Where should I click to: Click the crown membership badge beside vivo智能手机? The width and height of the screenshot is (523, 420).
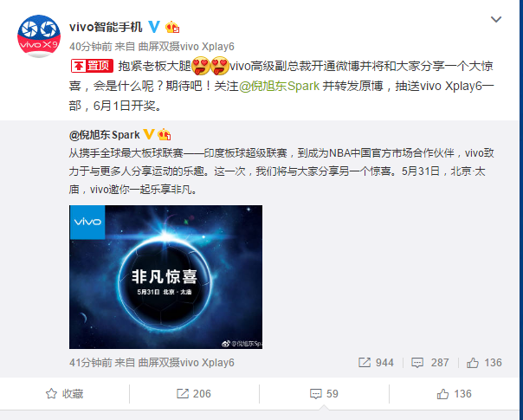click(172, 27)
